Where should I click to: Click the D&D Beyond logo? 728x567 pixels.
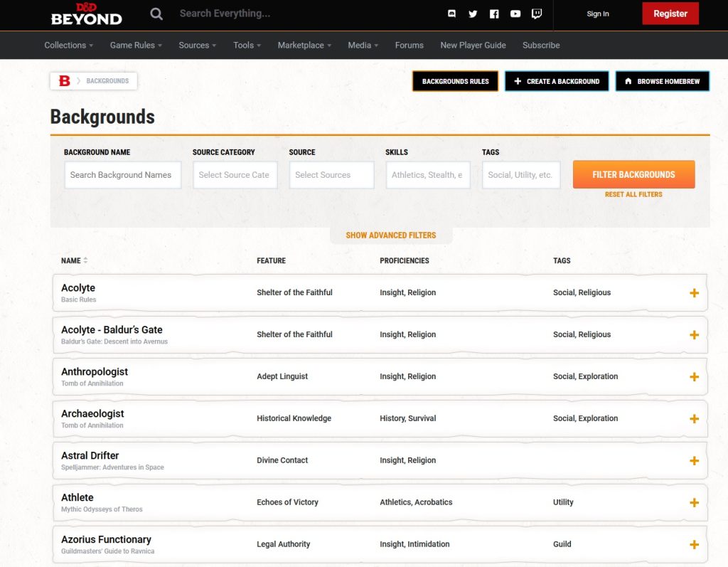tap(86, 14)
